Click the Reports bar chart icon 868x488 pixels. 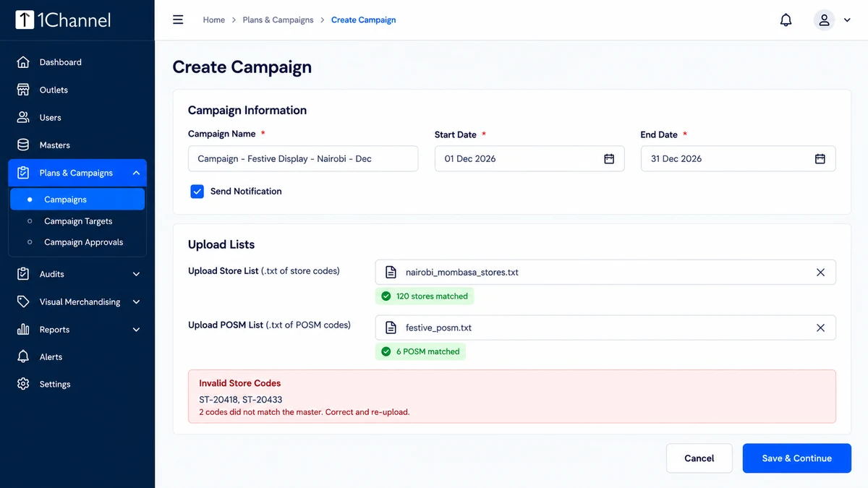pyautogui.click(x=23, y=330)
